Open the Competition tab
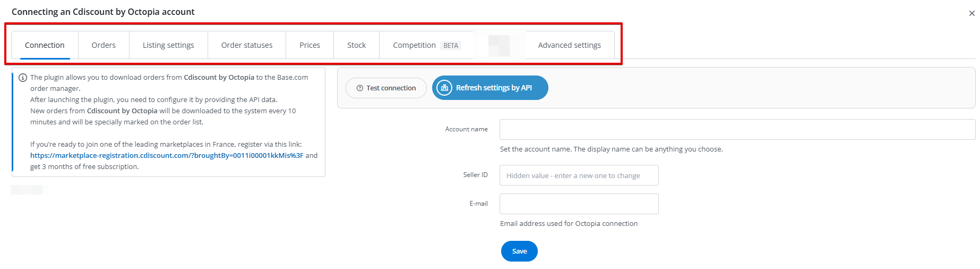This screenshot has width=980, height=269. click(x=414, y=45)
